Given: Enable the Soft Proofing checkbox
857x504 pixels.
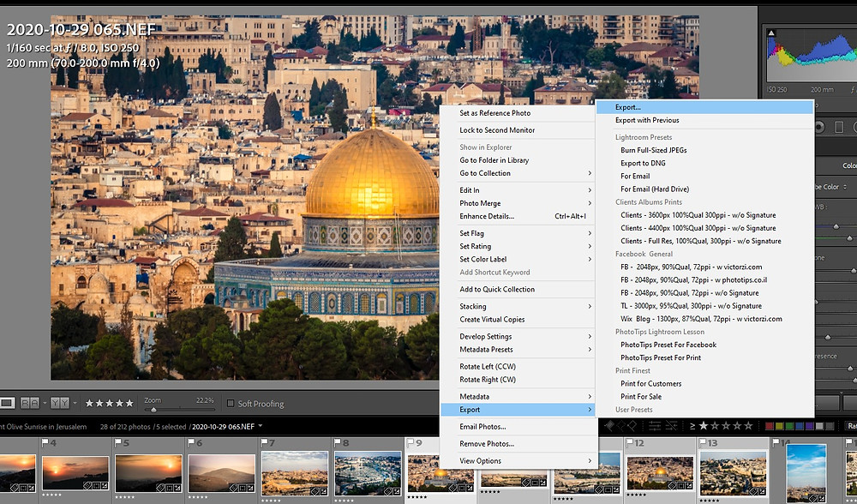Looking at the screenshot, I should point(231,404).
